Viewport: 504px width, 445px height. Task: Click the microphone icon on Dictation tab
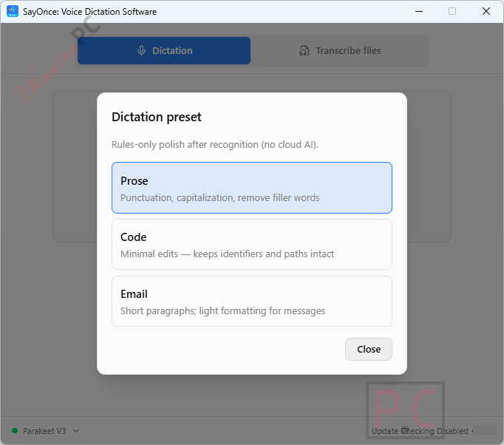point(141,50)
